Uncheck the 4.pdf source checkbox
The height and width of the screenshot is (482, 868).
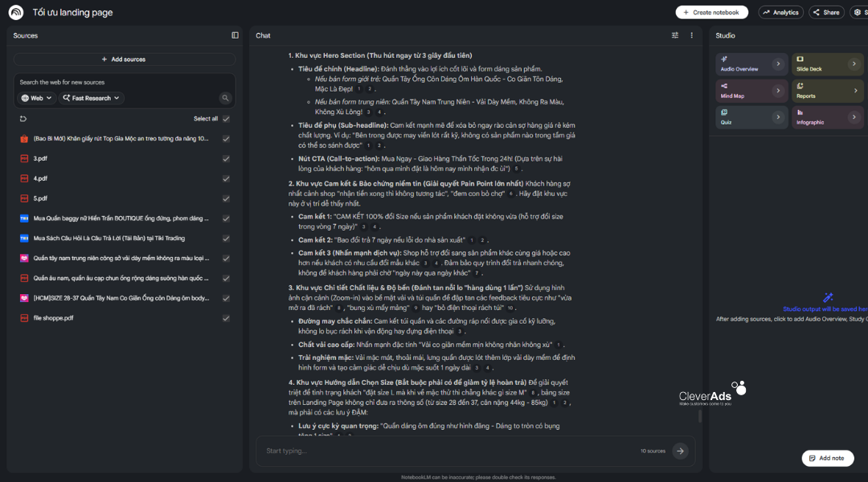click(x=226, y=179)
